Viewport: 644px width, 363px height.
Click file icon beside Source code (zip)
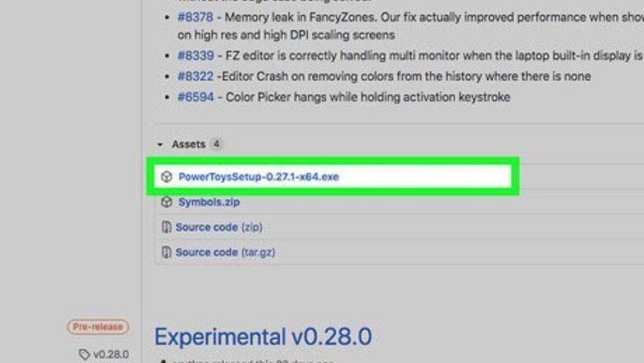point(166,227)
